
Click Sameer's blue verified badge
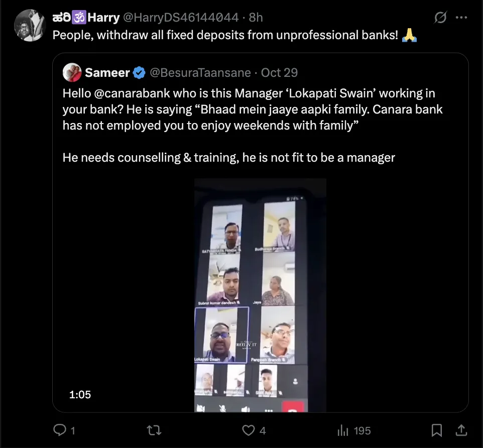[140, 73]
